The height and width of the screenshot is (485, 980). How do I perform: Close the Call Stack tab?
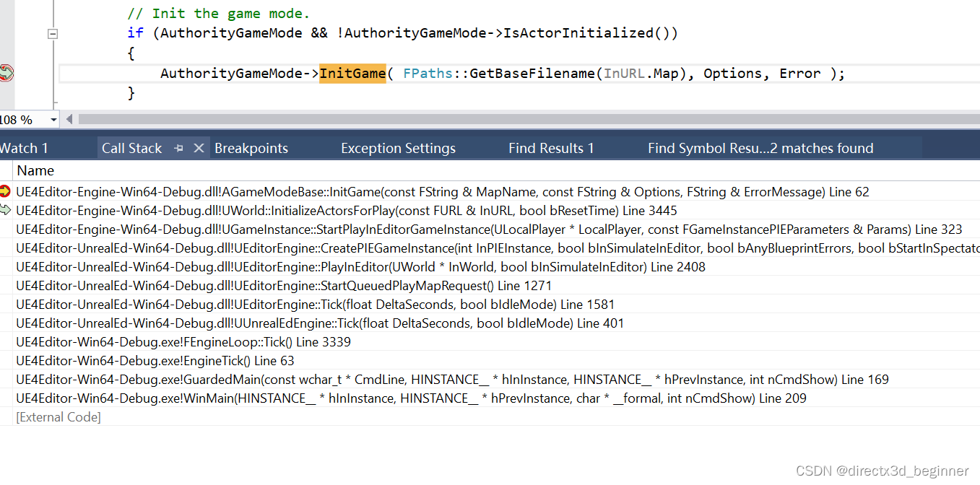(x=199, y=148)
